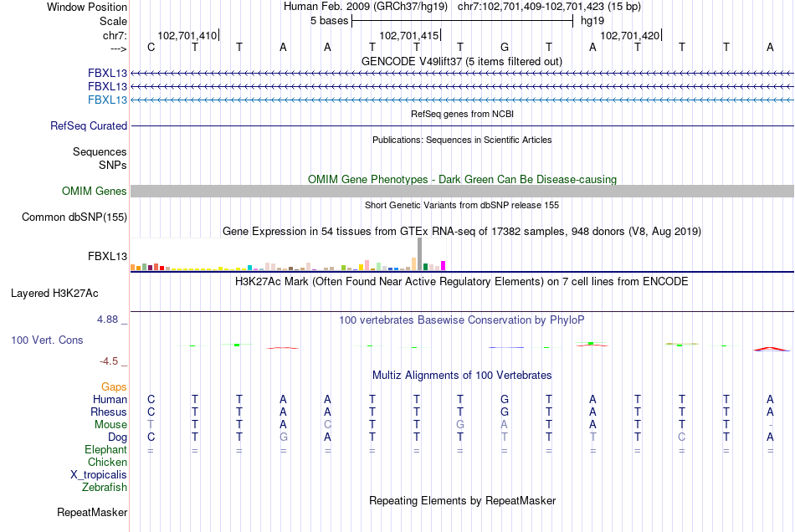Click the Sequences track label
This screenshot has width=795, height=532.
pyautogui.click(x=100, y=151)
